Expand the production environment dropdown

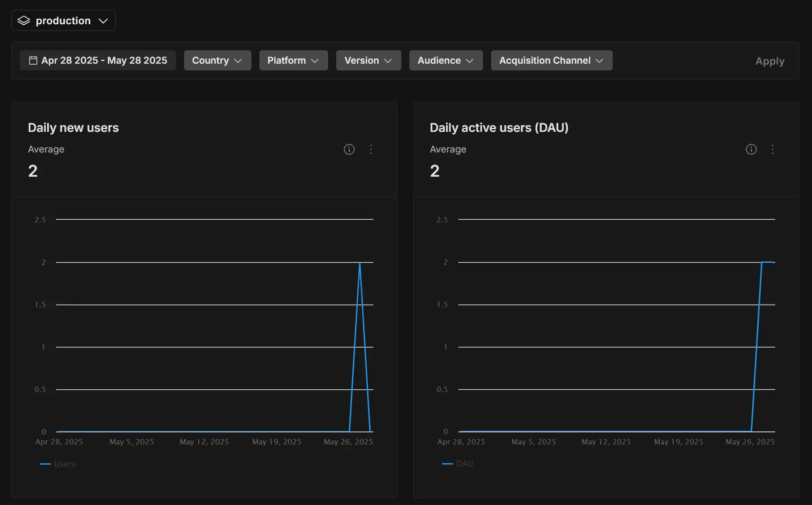[63, 21]
